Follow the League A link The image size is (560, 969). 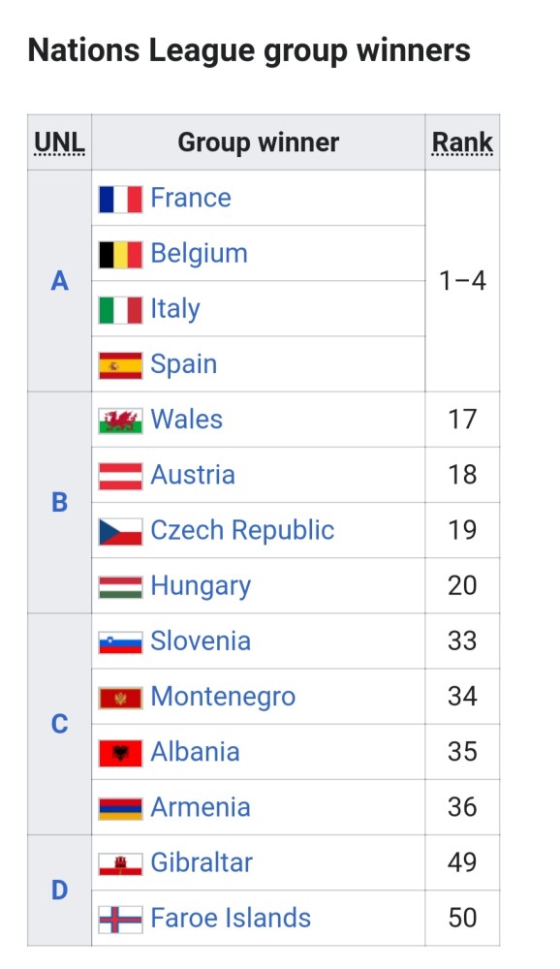(x=59, y=281)
